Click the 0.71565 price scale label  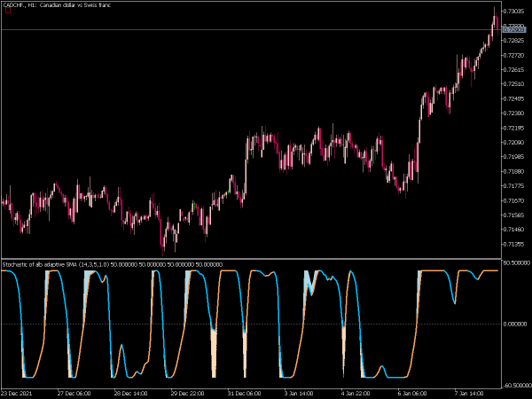pyautogui.click(x=513, y=215)
